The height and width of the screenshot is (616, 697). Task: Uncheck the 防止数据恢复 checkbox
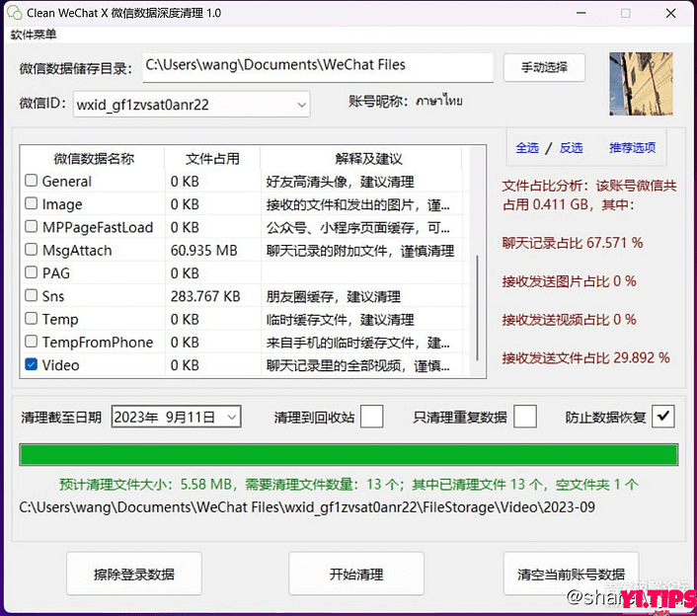pyautogui.click(x=663, y=417)
